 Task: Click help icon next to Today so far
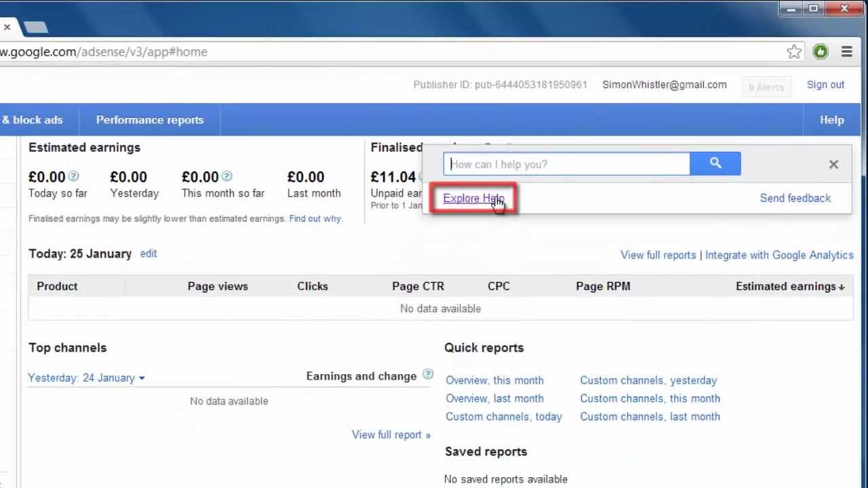73,176
